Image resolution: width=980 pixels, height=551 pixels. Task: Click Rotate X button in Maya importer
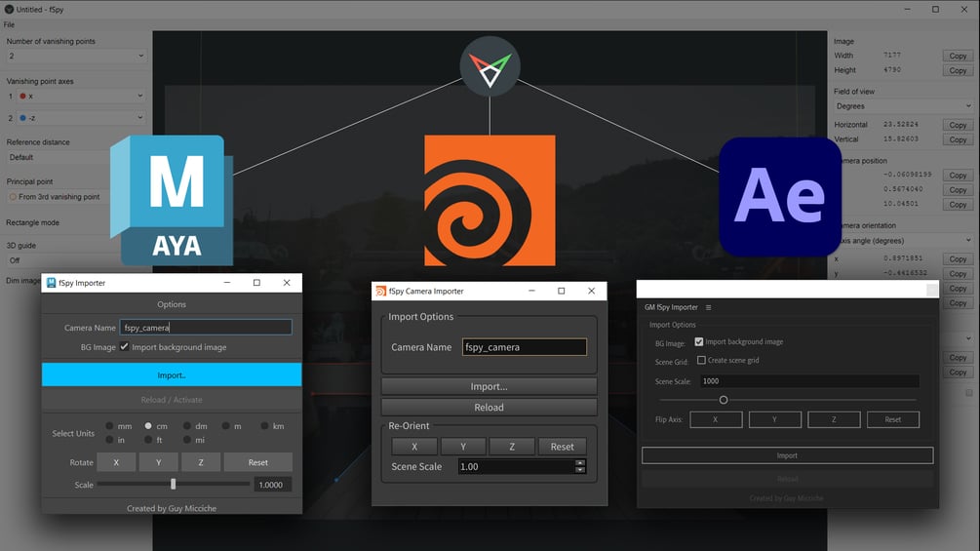[116, 462]
